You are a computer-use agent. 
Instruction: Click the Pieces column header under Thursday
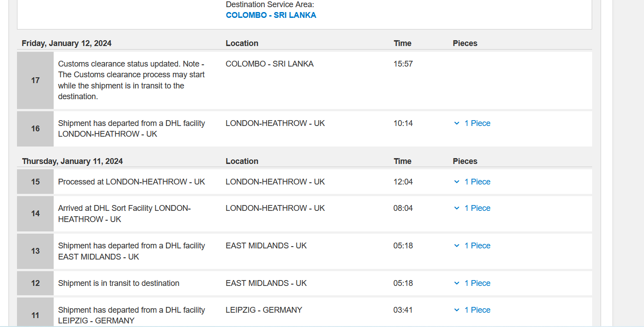[x=465, y=161]
